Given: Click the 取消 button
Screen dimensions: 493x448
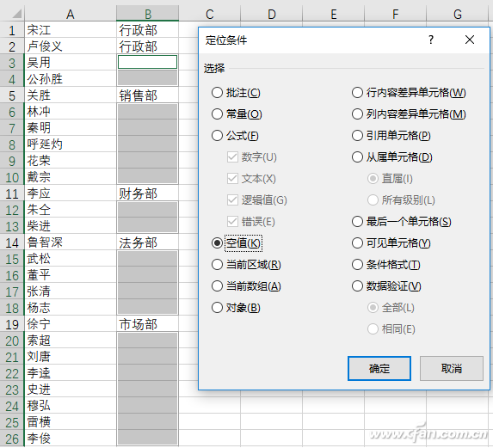Looking at the screenshot, I should (452, 369).
